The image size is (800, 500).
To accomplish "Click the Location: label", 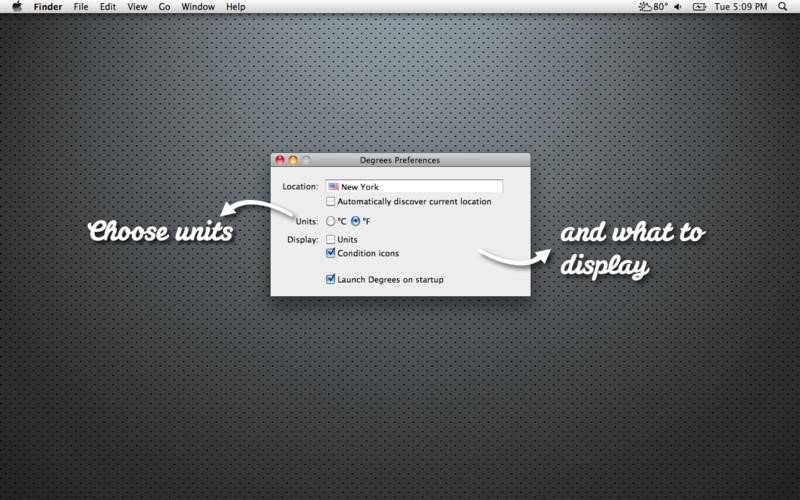I will (x=301, y=187).
